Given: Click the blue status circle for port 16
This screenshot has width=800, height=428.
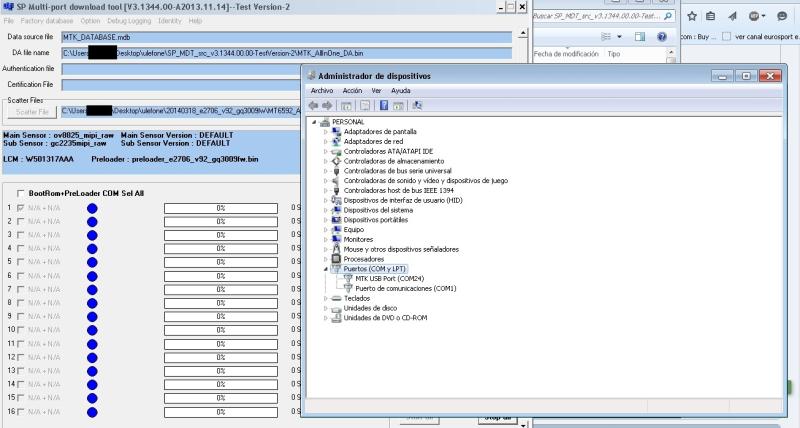Looking at the screenshot, I should (92, 412).
